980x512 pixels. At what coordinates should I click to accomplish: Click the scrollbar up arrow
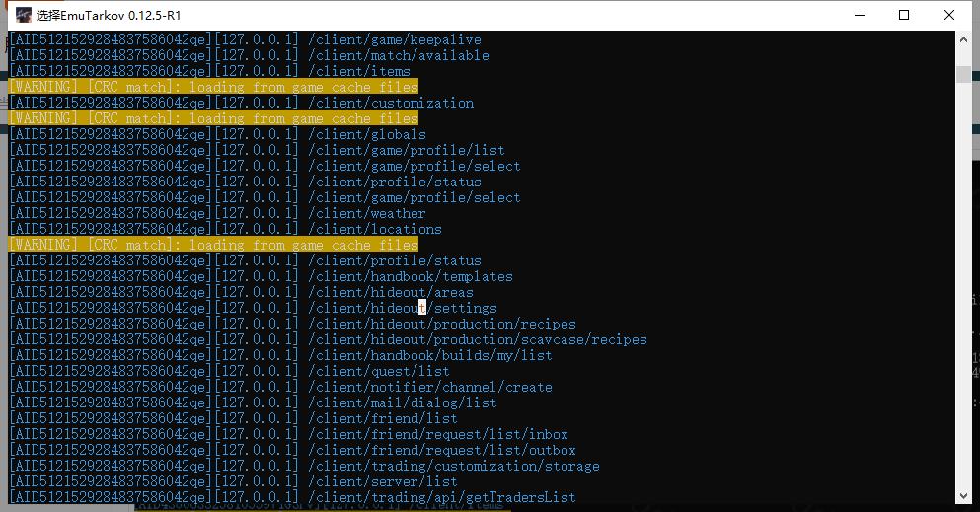963,38
